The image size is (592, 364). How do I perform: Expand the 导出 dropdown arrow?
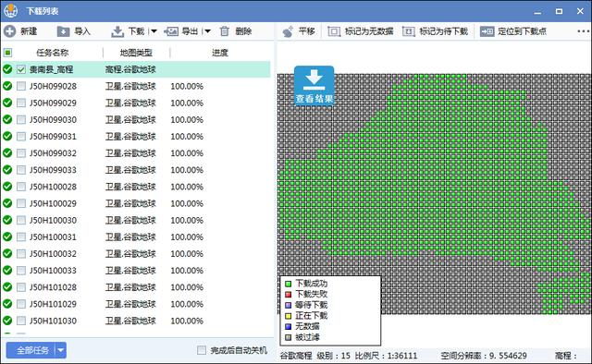click(x=207, y=31)
